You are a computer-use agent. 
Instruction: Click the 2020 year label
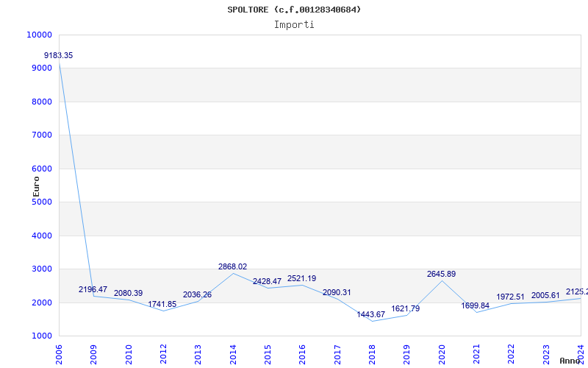pyautogui.click(x=442, y=355)
